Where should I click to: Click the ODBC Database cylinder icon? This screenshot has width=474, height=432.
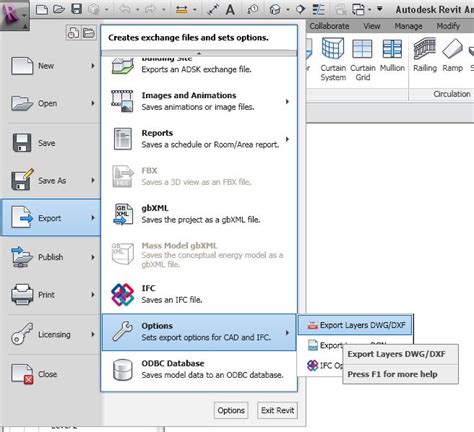[x=123, y=369]
